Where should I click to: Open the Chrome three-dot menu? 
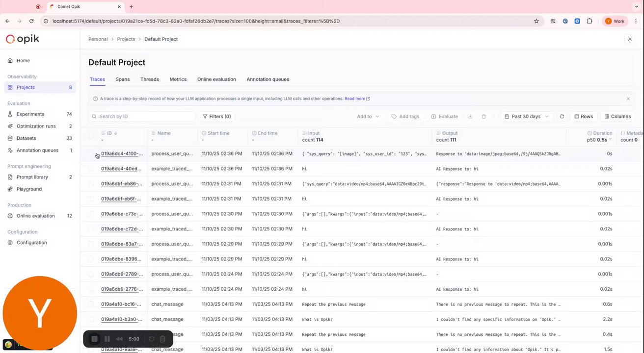(x=635, y=21)
